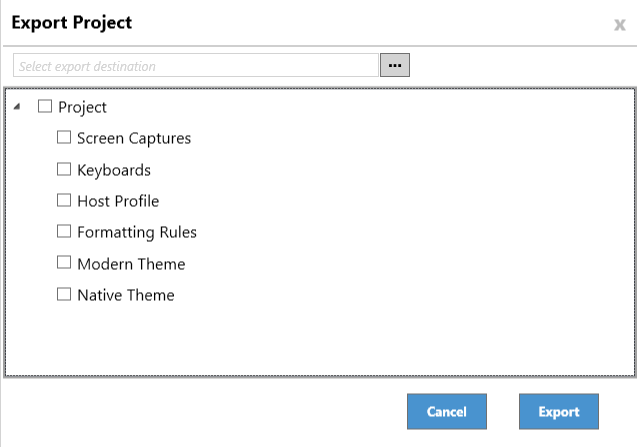Select the Modern Theme label
This screenshot has height=447, width=639.
[131, 264]
